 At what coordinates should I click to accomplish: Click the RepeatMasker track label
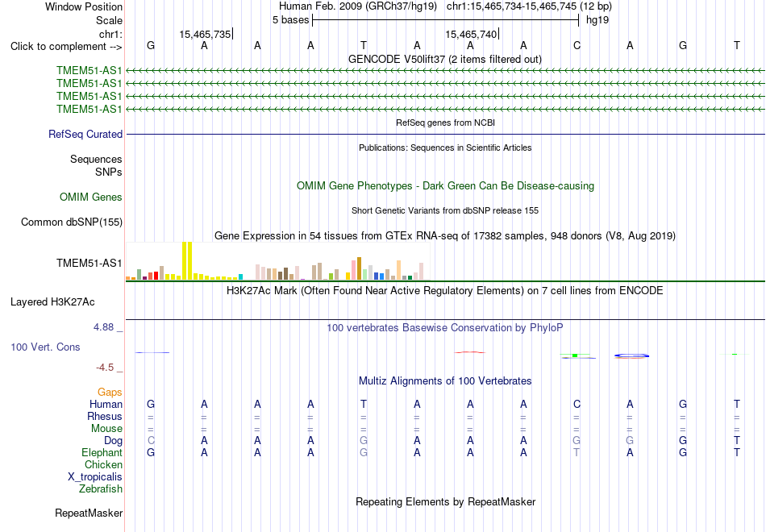[89, 513]
